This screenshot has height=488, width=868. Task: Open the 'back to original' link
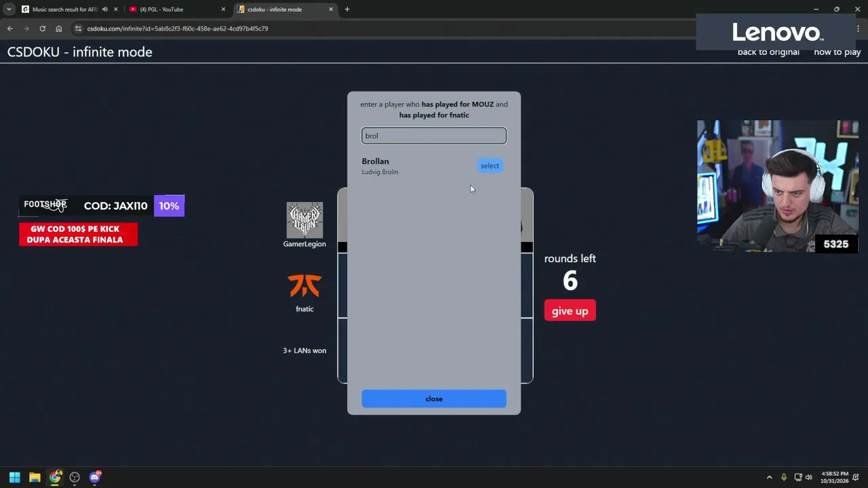coord(768,52)
